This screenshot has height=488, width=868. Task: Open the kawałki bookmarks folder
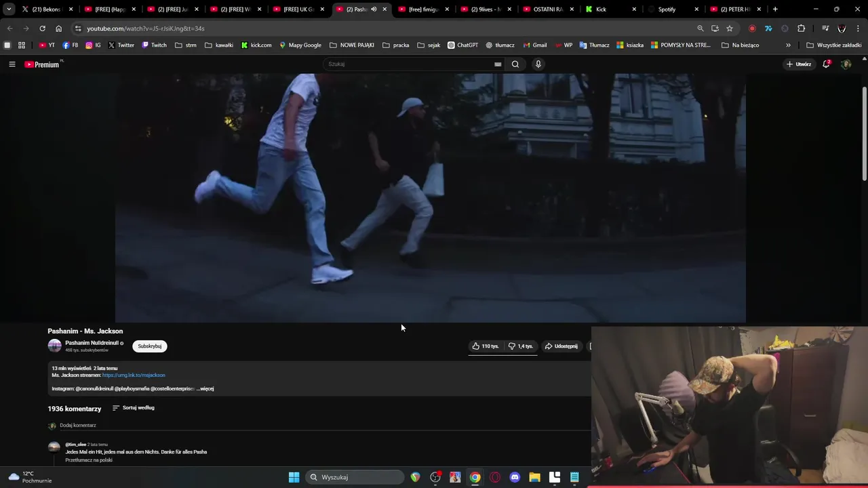click(x=219, y=45)
